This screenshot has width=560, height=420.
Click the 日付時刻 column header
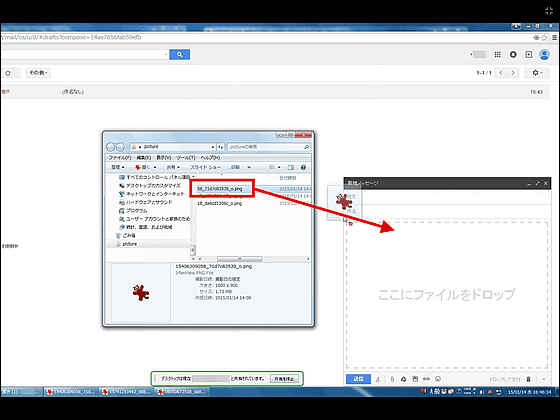pyautogui.click(x=288, y=178)
